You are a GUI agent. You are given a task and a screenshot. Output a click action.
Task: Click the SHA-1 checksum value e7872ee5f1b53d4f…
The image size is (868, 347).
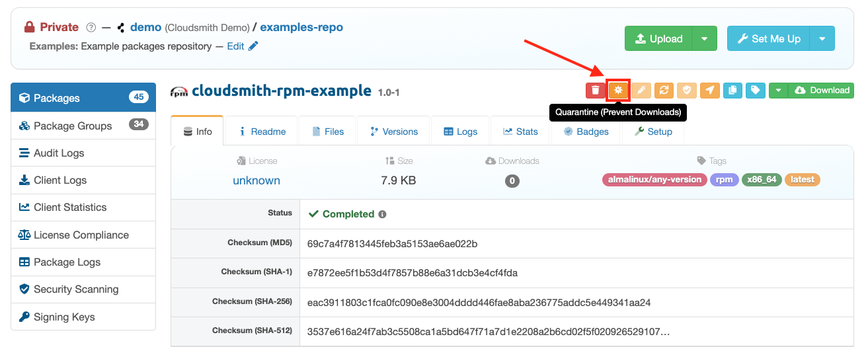point(413,272)
